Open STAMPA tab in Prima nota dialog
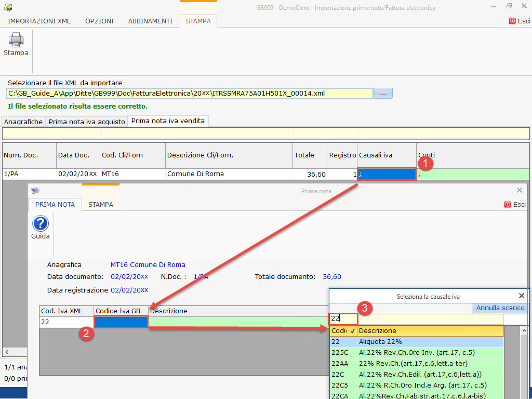532x399 pixels. (101, 204)
